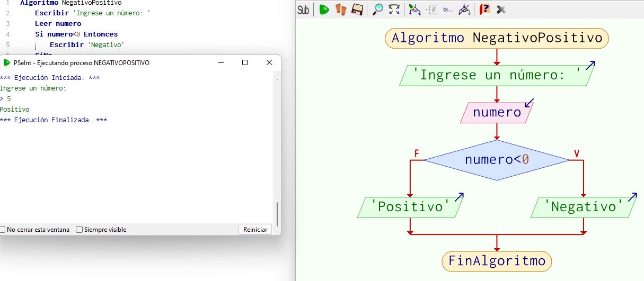
Task: Click the PSeInt green logo in the execution window title bar
Action: click(7, 62)
